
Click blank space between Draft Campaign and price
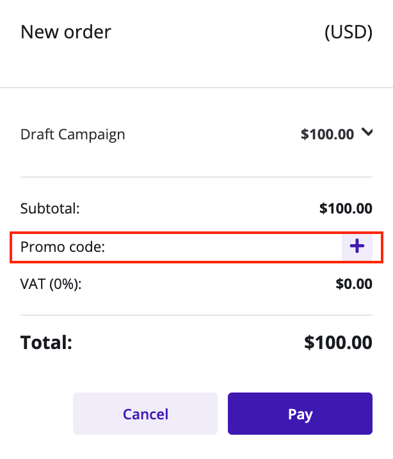[213, 135]
